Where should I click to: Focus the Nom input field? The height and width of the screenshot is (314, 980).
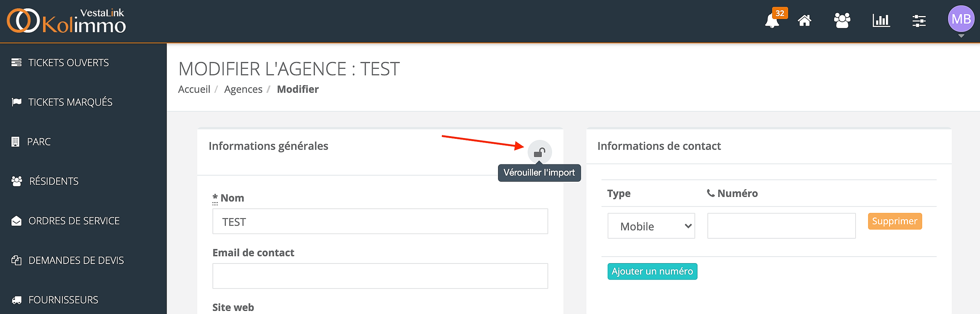coord(380,221)
